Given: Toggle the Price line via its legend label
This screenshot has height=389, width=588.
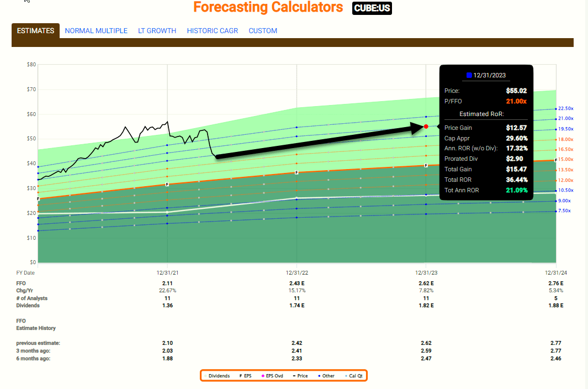Looking at the screenshot, I should click(304, 376).
